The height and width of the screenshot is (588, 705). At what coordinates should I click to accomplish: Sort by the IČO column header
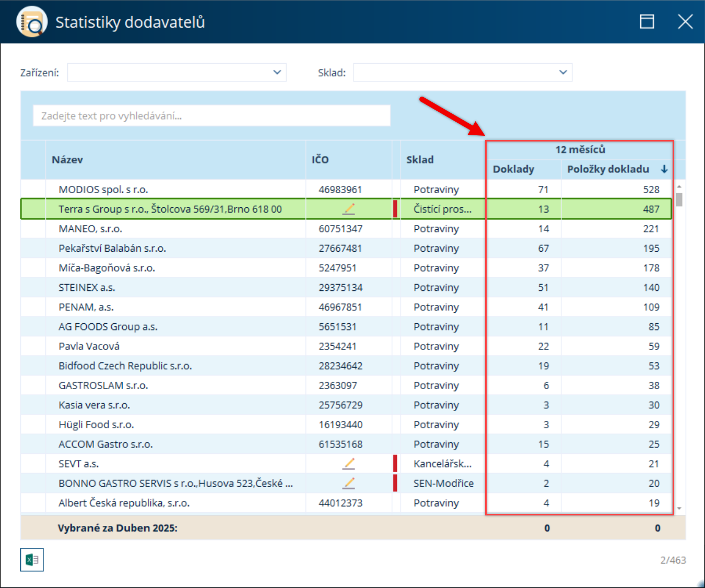[x=320, y=160]
